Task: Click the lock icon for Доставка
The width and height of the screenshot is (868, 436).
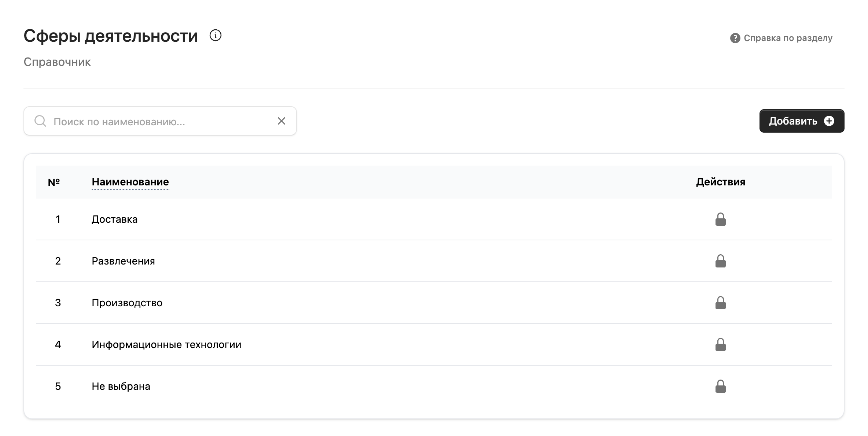Action: tap(721, 219)
